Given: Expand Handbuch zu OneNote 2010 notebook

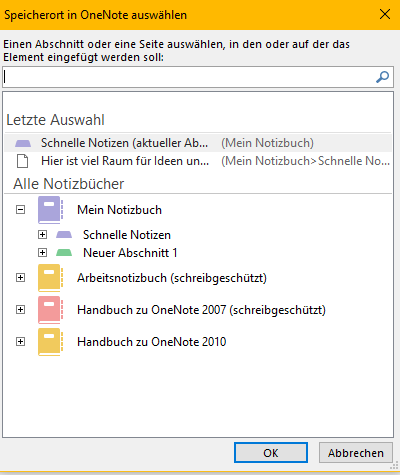Looking at the screenshot, I should tap(21, 342).
